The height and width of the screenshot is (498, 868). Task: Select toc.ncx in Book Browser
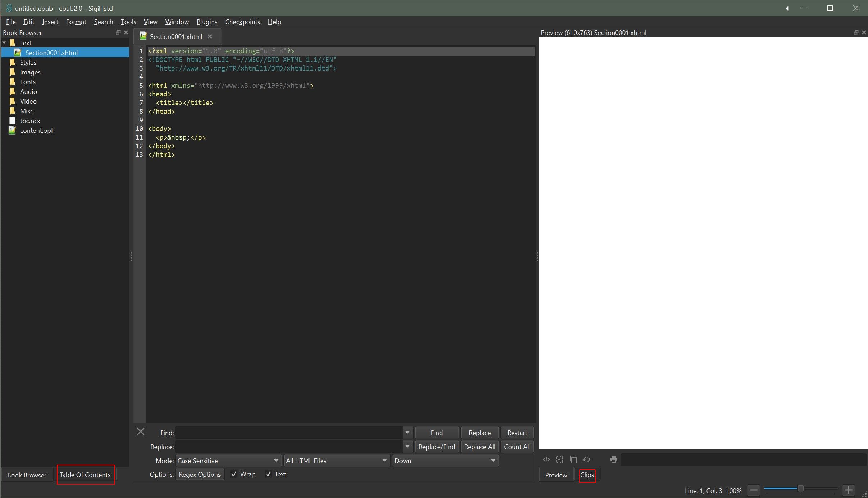point(30,121)
